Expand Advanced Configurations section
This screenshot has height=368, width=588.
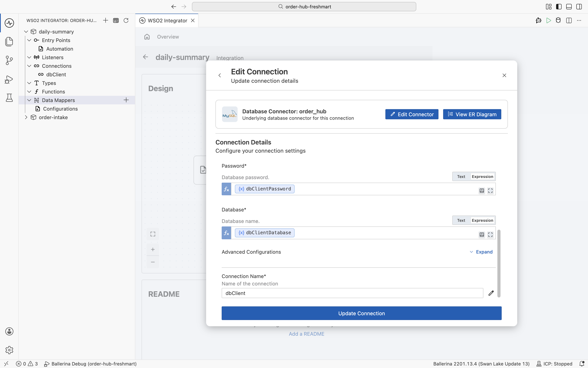pos(481,252)
